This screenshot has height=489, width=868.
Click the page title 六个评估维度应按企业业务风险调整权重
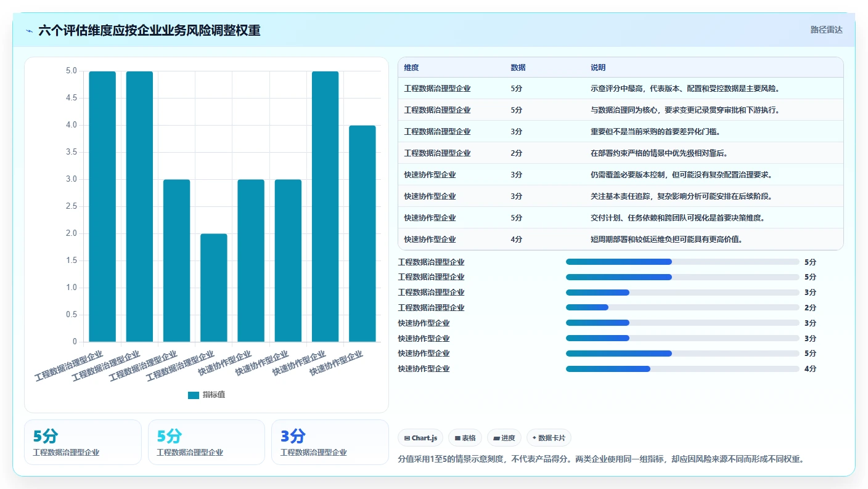[149, 30]
